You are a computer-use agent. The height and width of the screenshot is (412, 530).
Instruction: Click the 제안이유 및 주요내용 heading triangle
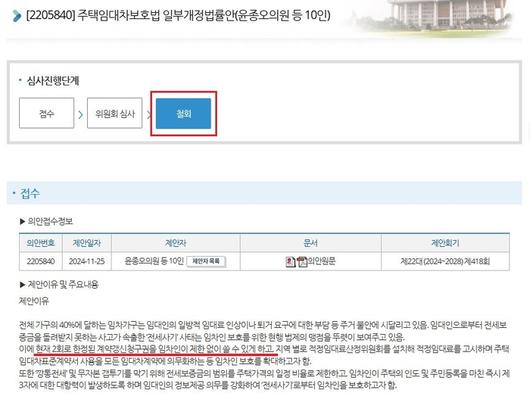22,285
